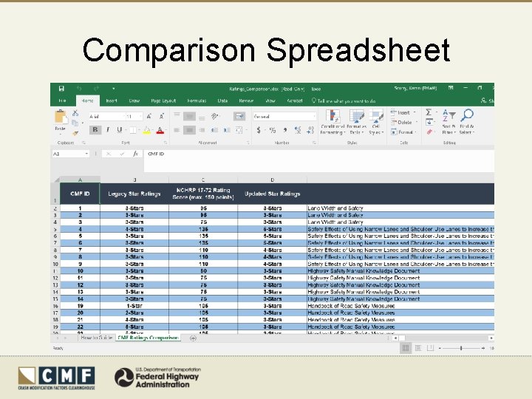Click the Merge & Center button
Image resolution: width=532 pixels, height=399 pixels.
(x=239, y=130)
